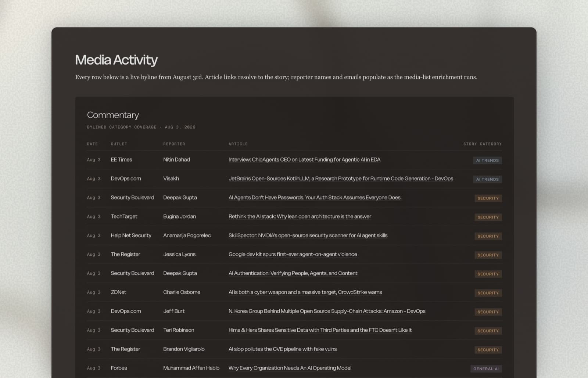Click the SECURITY tag on Jessica Lyons row

pos(488,255)
